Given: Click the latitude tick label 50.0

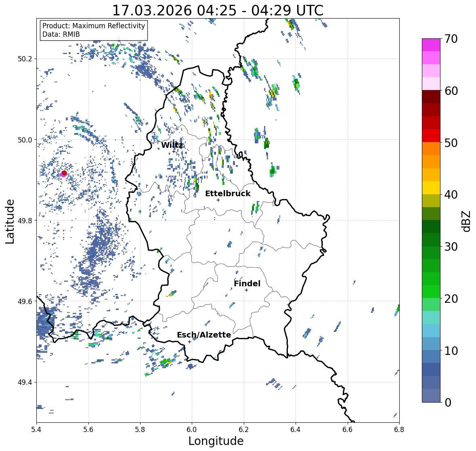Looking at the screenshot, I should [x=25, y=140].
